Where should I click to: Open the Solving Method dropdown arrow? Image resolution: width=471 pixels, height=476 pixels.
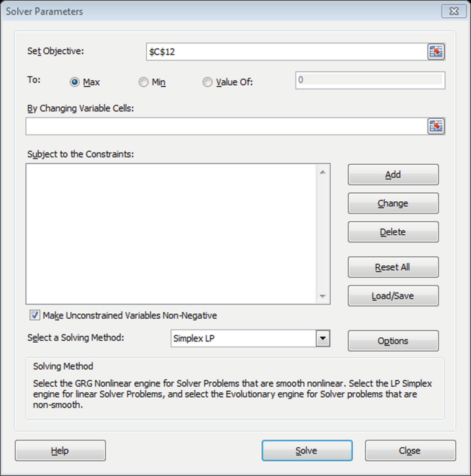tap(322, 338)
